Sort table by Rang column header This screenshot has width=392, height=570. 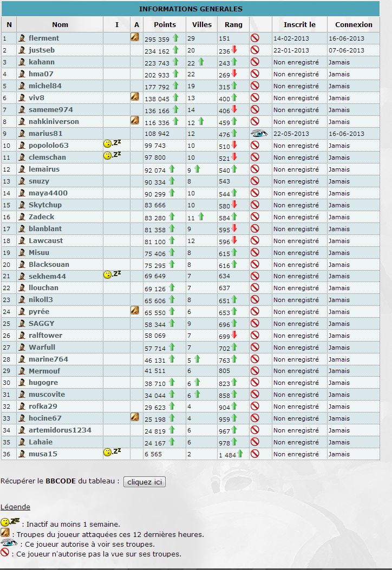pos(233,24)
